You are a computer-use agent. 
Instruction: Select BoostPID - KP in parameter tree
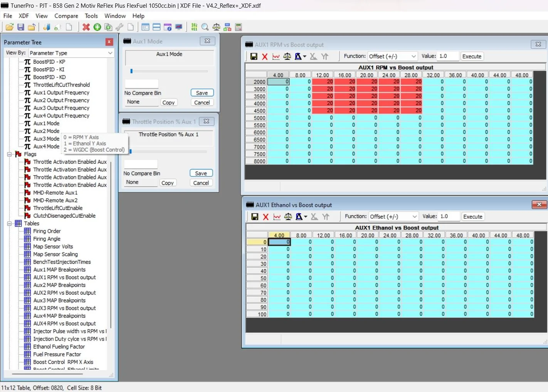tap(49, 62)
